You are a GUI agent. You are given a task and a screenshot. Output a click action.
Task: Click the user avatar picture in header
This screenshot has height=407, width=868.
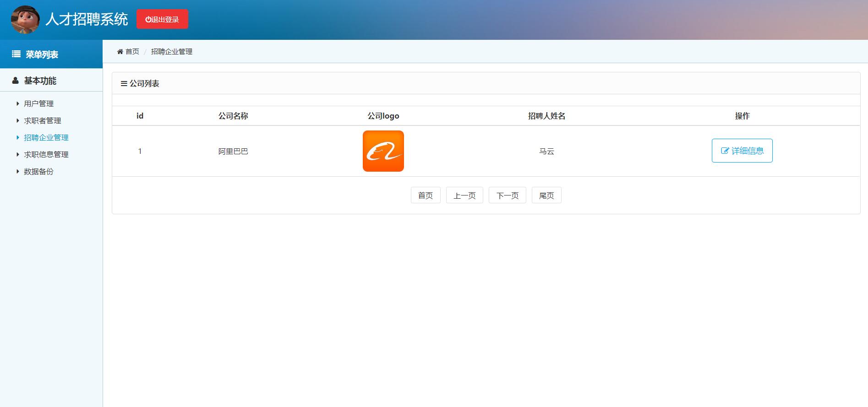[x=25, y=20]
